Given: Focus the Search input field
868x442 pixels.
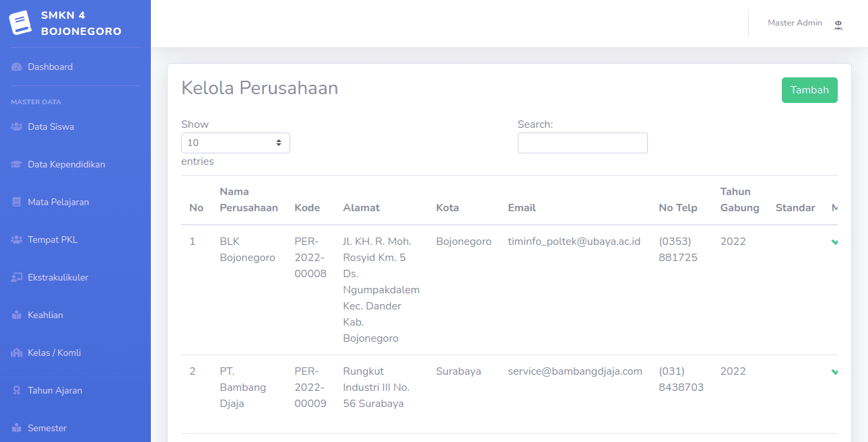Looking at the screenshot, I should coord(582,143).
